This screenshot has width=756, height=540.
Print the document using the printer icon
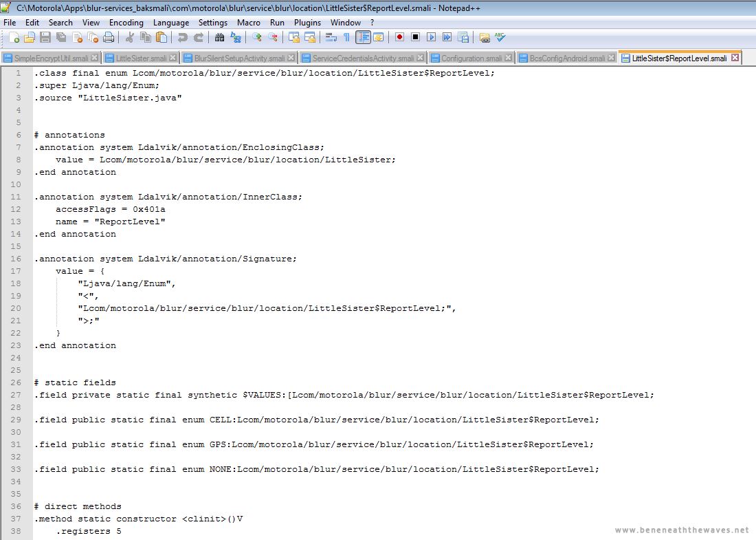point(109,38)
